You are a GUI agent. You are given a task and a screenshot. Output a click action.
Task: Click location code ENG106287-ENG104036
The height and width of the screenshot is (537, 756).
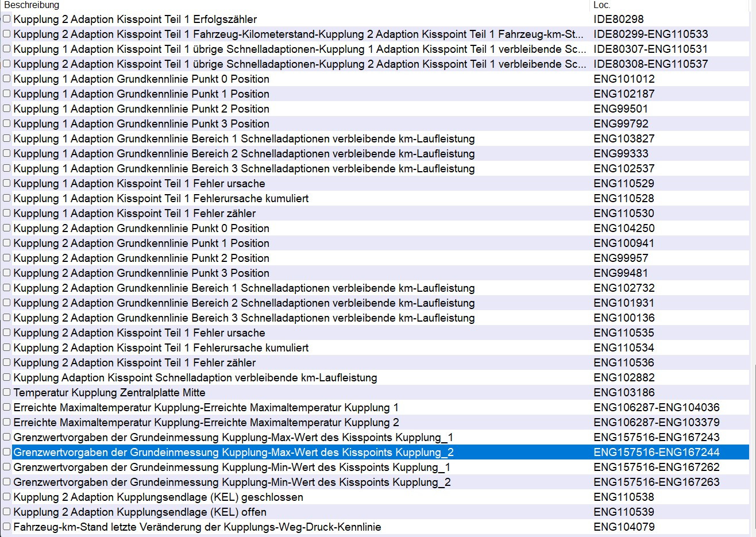pyautogui.click(x=657, y=407)
